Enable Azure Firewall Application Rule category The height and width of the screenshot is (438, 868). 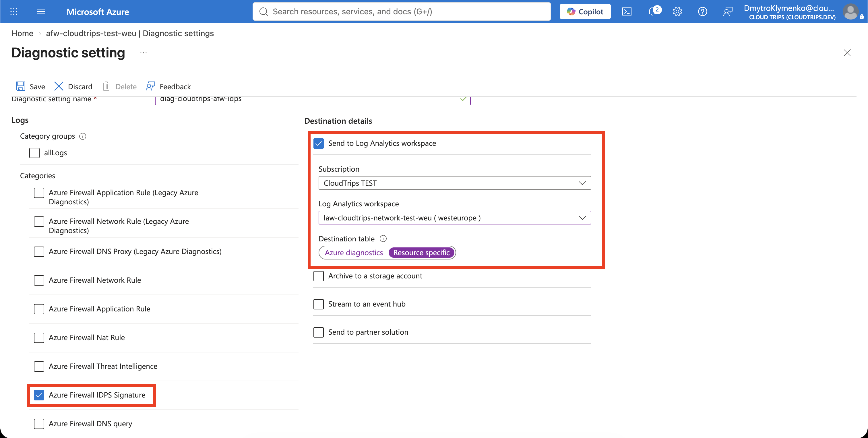[x=39, y=309]
